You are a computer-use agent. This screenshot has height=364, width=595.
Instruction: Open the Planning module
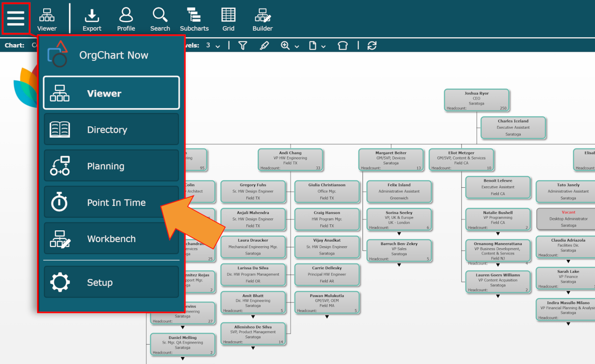(112, 166)
